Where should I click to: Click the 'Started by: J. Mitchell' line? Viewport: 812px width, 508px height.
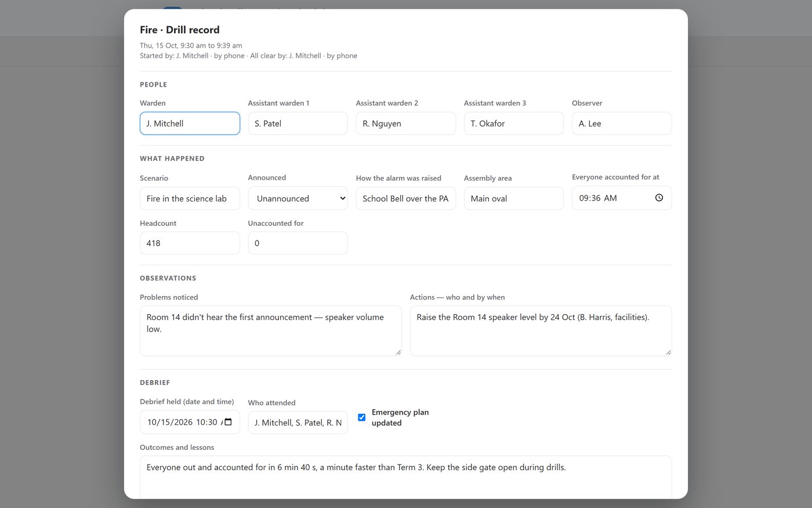pyautogui.click(x=248, y=56)
